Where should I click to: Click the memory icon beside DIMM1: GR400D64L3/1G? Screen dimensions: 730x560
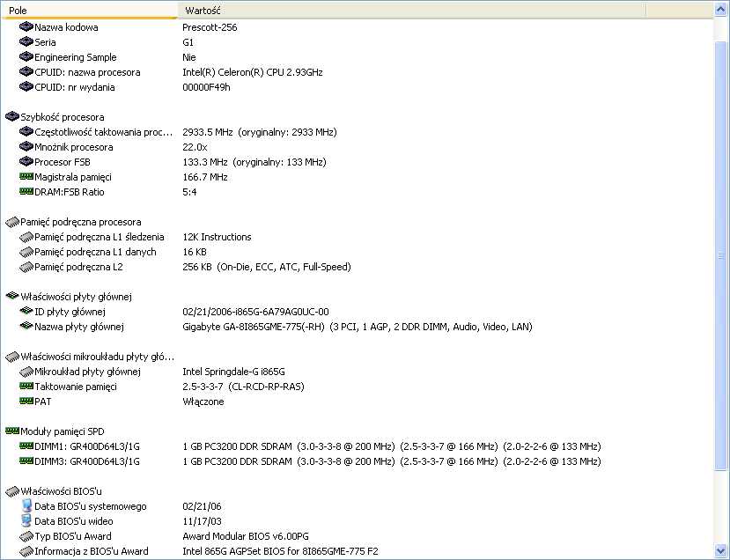coord(26,446)
